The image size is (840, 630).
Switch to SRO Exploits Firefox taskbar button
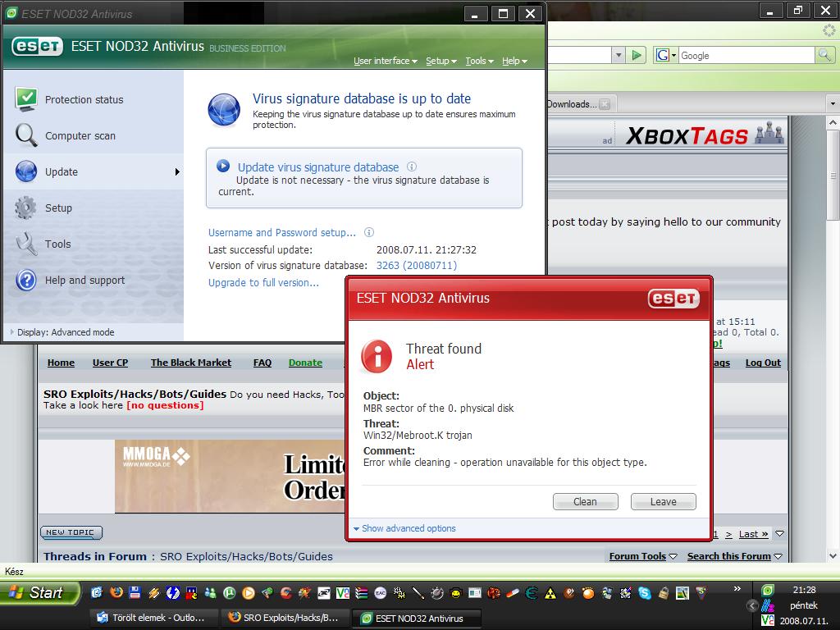coord(285,618)
